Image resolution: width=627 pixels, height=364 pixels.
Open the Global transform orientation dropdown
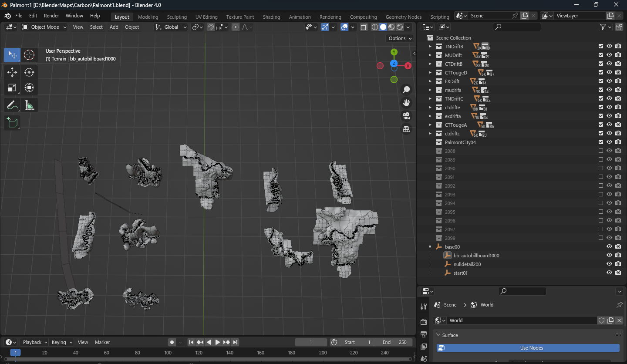click(x=171, y=27)
